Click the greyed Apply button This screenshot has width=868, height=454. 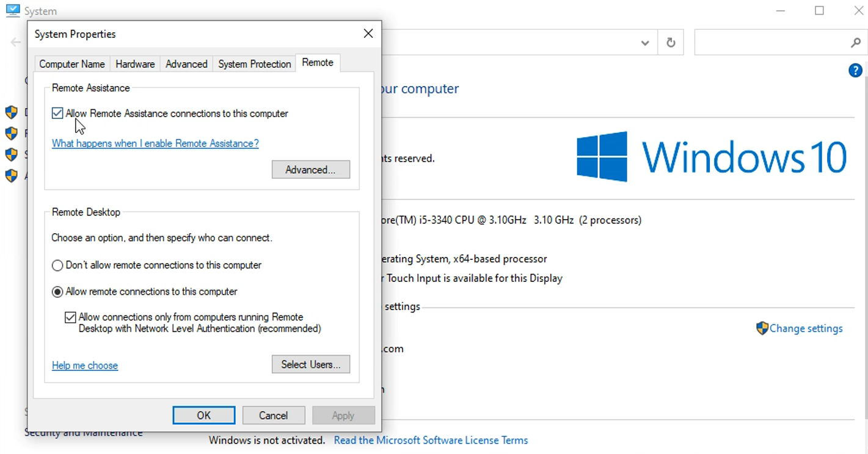click(343, 415)
